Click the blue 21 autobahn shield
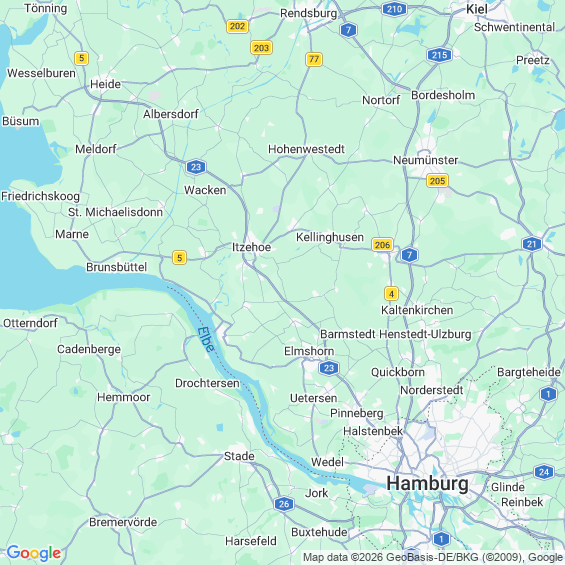The image size is (565, 565). [x=532, y=244]
